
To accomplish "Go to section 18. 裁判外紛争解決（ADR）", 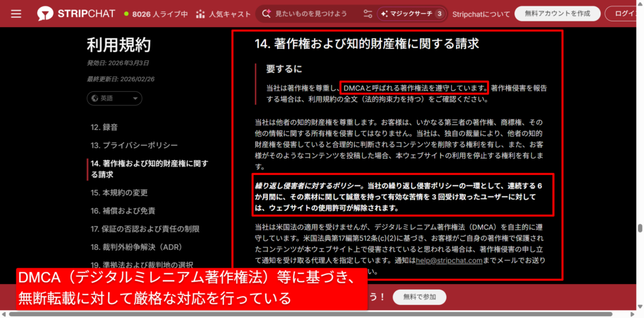I will pyautogui.click(x=136, y=247).
